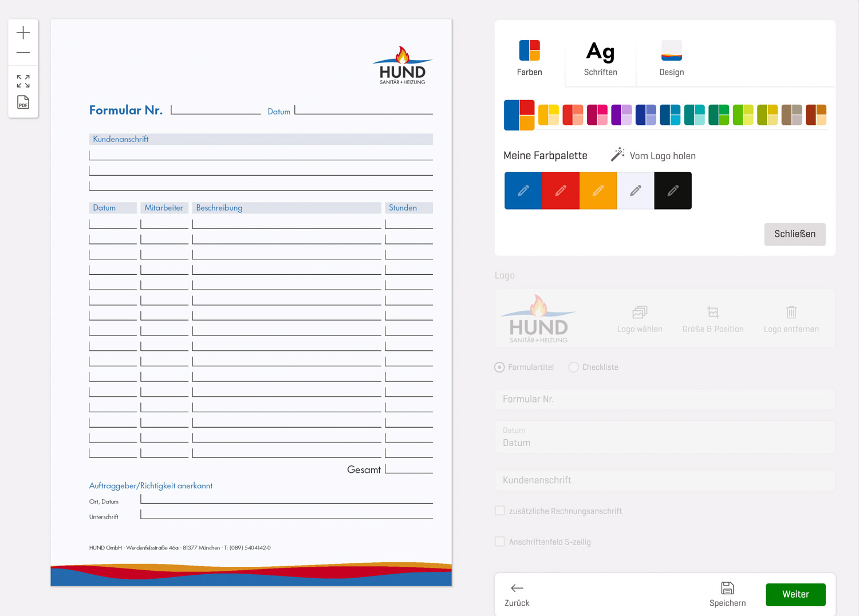This screenshot has width=859, height=616.
Task: Click the Kundenanschrift input field
Action: tap(664, 480)
